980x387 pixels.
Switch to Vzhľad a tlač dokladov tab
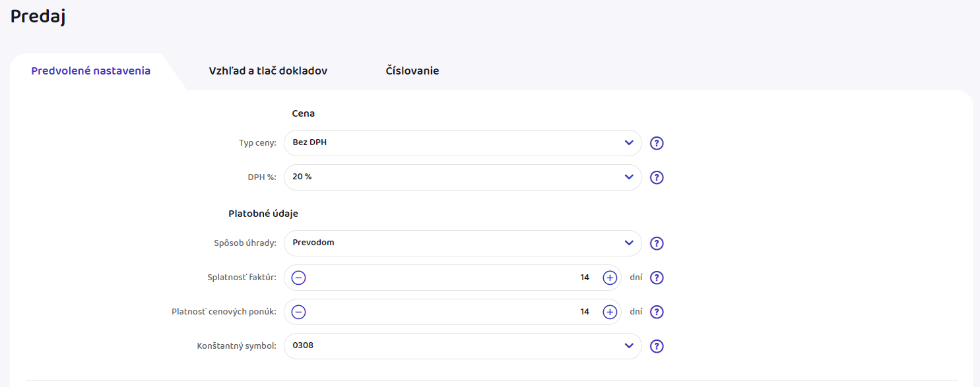(268, 71)
